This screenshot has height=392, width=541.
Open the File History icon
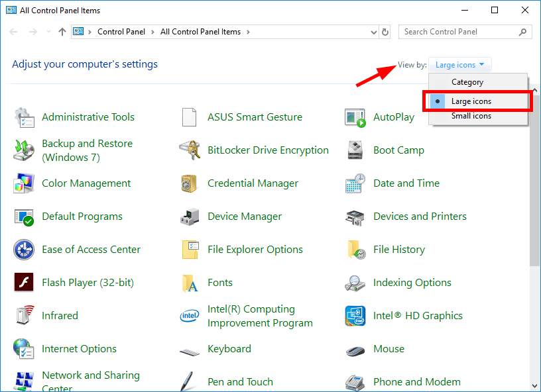point(357,250)
